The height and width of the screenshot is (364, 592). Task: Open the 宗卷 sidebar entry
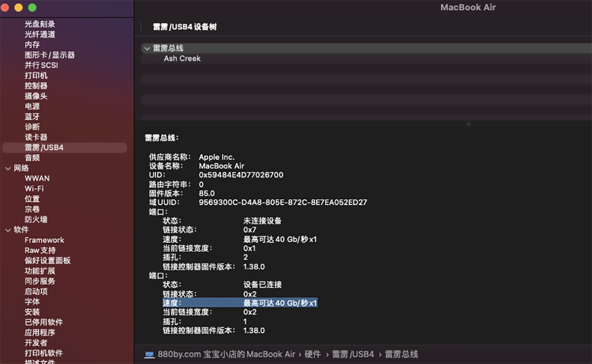click(32, 209)
